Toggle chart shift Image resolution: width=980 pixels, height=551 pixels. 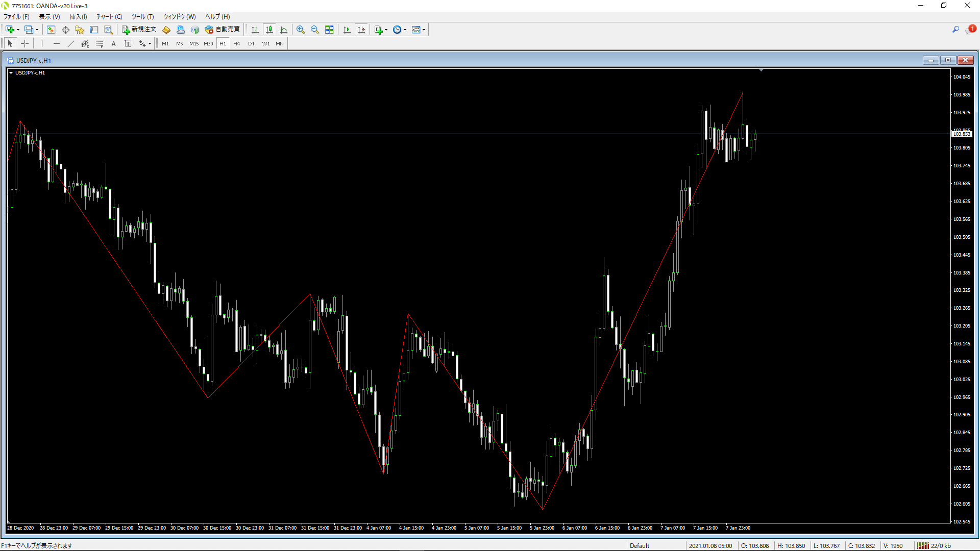pyautogui.click(x=361, y=30)
